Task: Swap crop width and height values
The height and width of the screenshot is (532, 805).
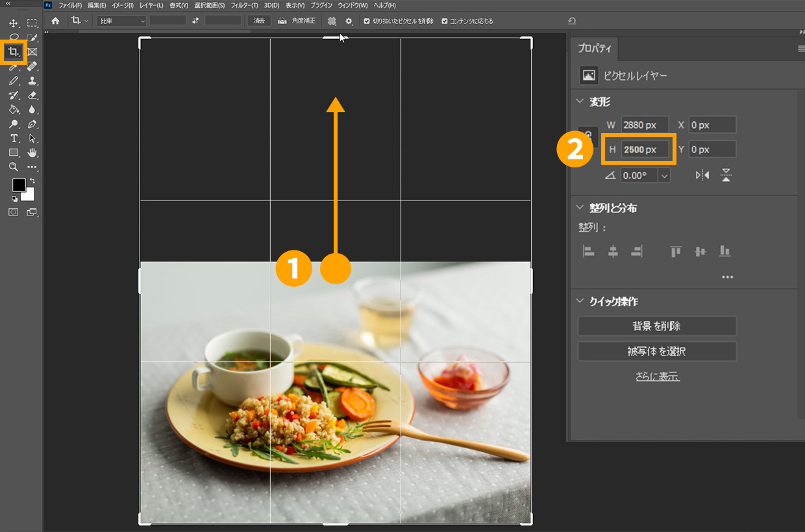Action: coord(195,21)
